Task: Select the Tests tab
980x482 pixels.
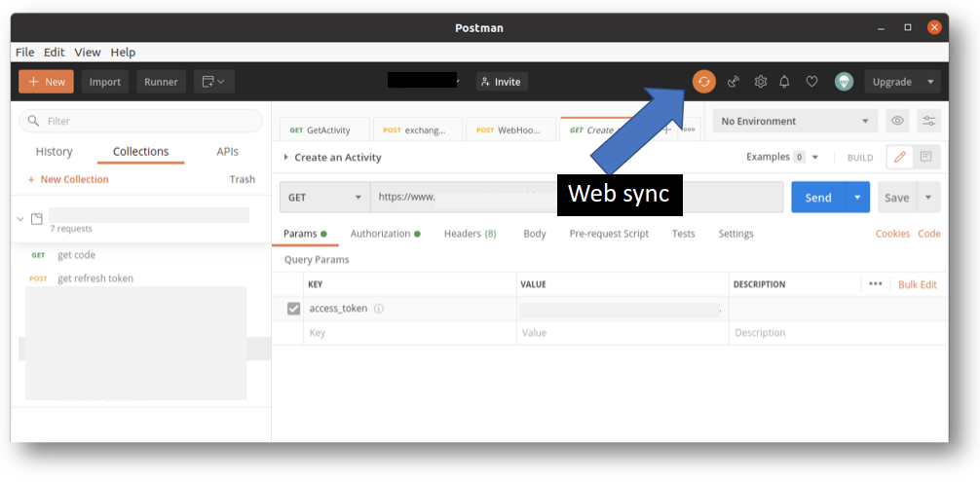Action: [683, 234]
